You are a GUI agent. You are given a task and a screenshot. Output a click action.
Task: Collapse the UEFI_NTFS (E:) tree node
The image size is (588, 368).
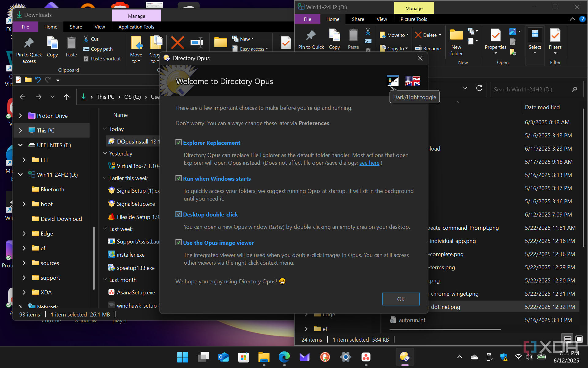tap(20, 145)
